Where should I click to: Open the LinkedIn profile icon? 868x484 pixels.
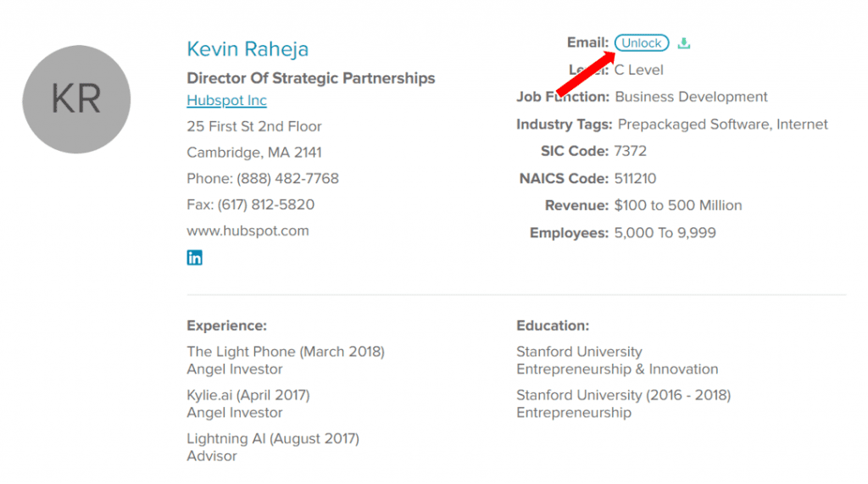tap(194, 258)
